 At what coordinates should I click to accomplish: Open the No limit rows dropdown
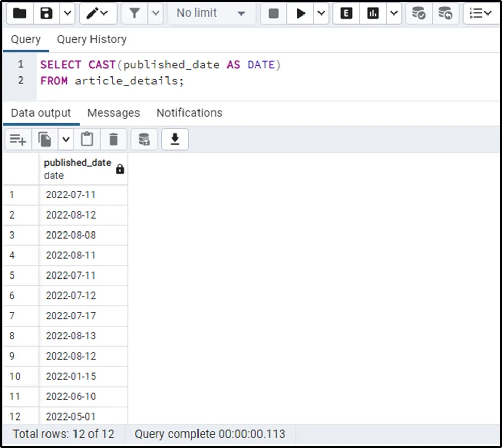tap(211, 13)
